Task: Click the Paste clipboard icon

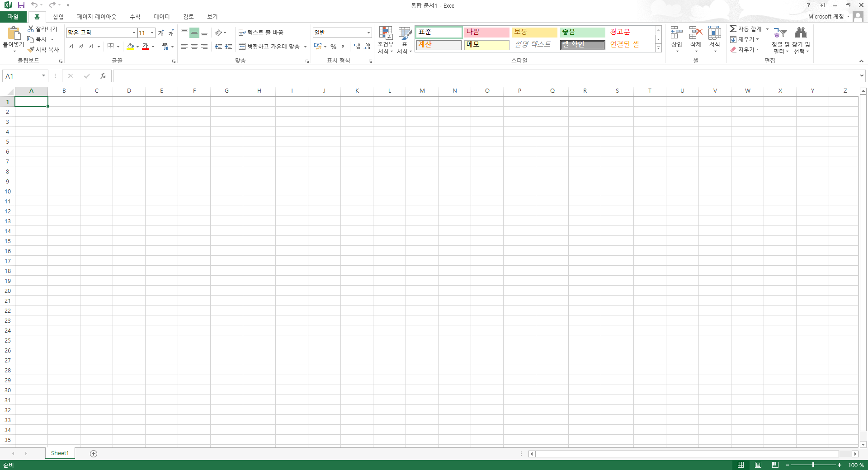Action: coord(14,33)
